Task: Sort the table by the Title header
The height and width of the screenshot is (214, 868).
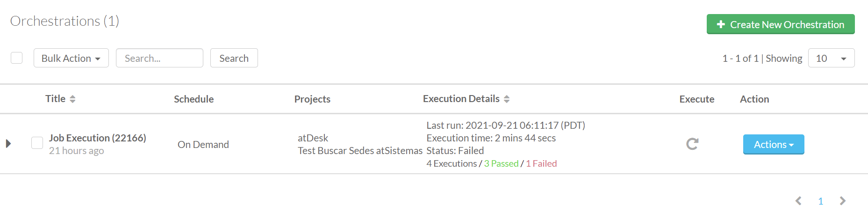Action: tap(55, 99)
